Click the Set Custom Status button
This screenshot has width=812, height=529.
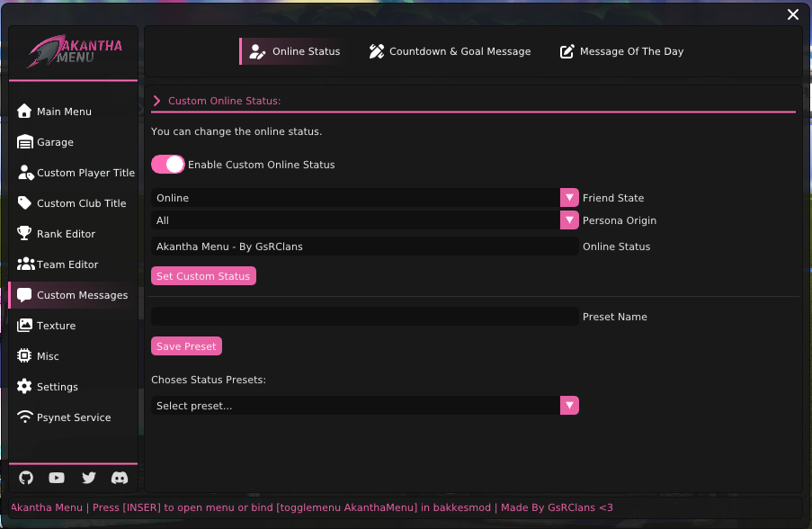203,275
